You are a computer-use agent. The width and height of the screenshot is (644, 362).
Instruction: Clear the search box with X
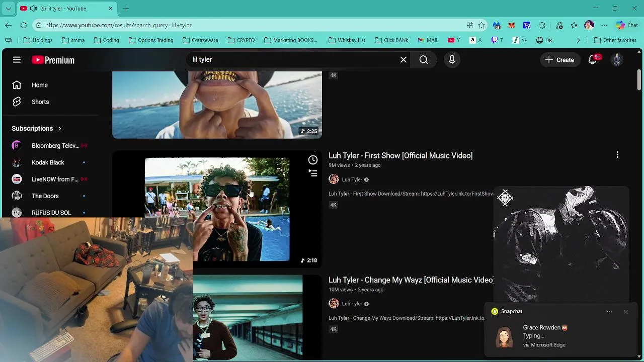[x=404, y=60]
